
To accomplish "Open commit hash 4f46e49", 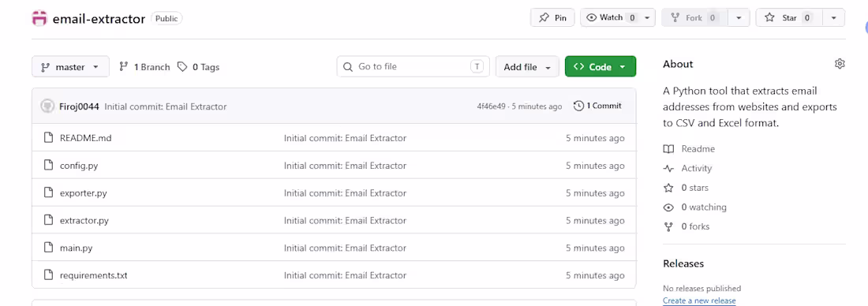I will pyautogui.click(x=492, y=106).
